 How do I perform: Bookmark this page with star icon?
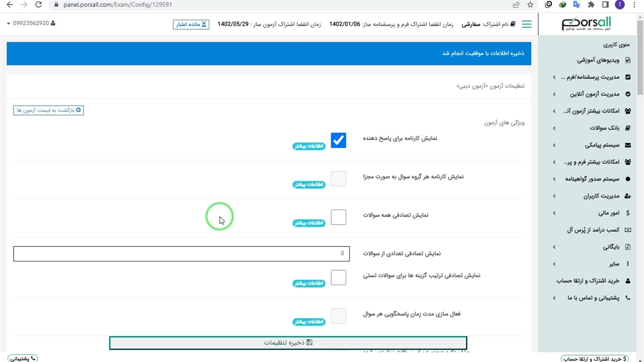(x=530, y=5)
